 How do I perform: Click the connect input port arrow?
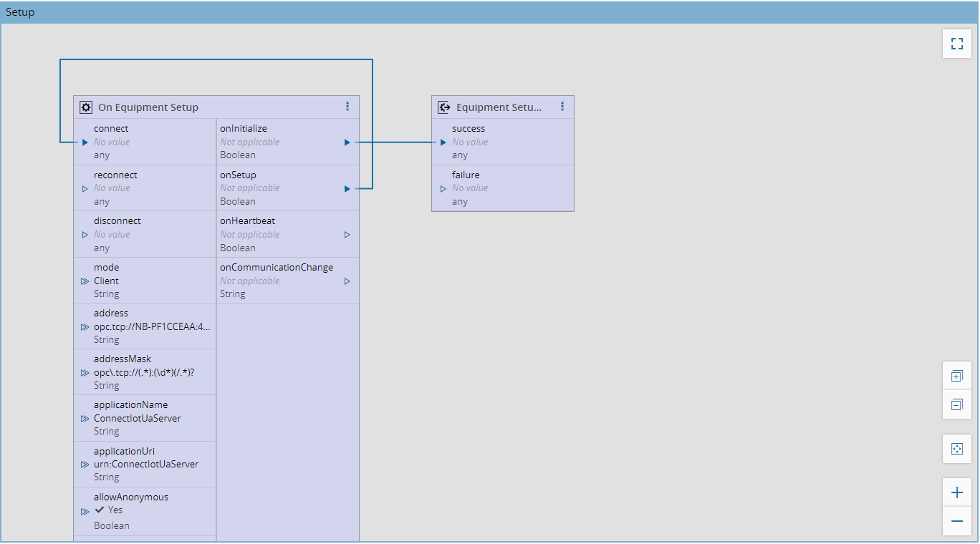pyautogui.click(x=85, y=142)
